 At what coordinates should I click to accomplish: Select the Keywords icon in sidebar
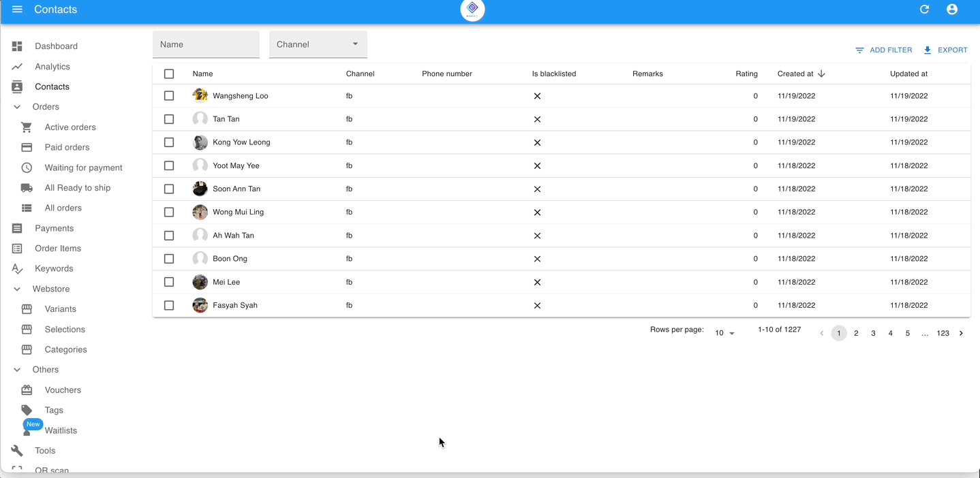(17, 268)
